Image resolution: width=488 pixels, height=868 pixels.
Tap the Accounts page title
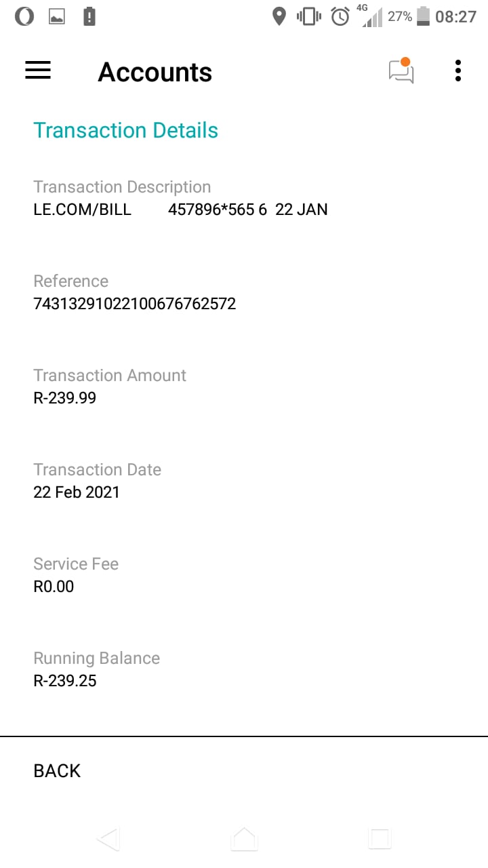(155, 72)
